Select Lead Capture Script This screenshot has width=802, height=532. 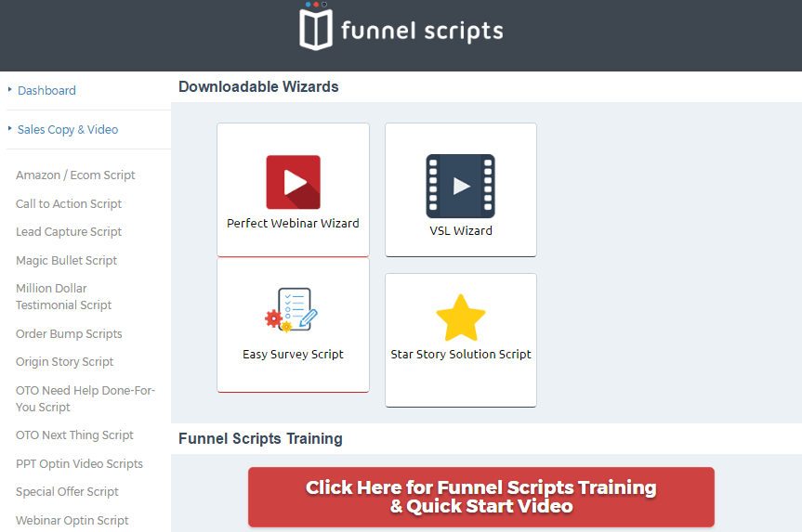69,232
